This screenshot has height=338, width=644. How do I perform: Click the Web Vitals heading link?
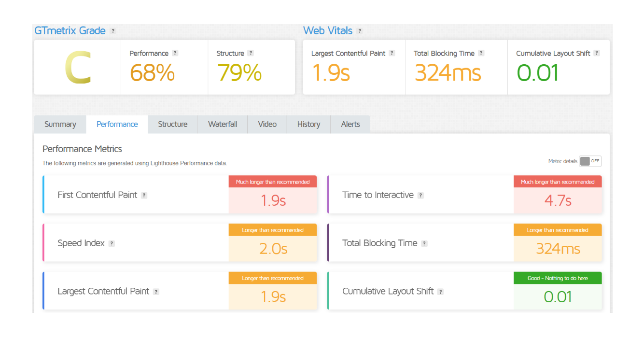[328, 31]
